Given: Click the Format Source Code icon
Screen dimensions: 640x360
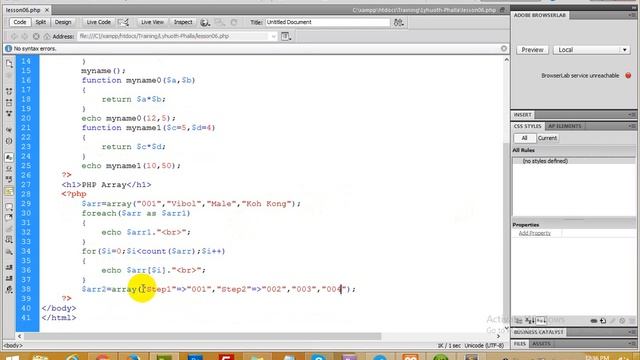Looking at the screenshot, I should coord(9,289).
